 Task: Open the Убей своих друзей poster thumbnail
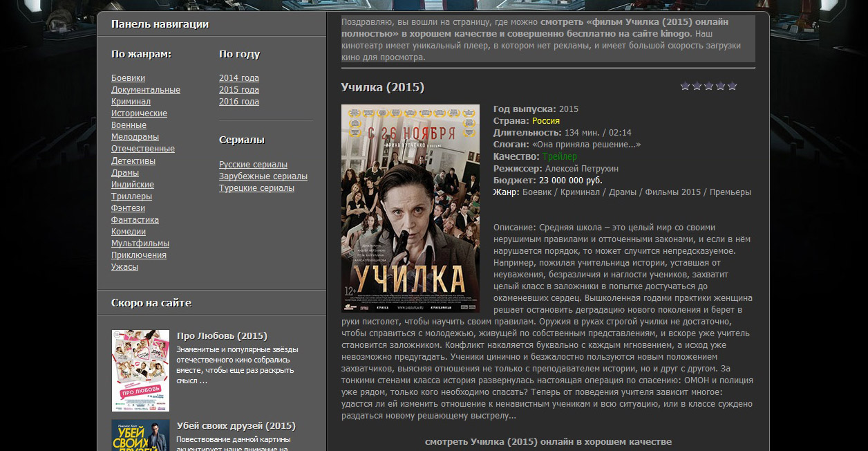coord(140,435)
